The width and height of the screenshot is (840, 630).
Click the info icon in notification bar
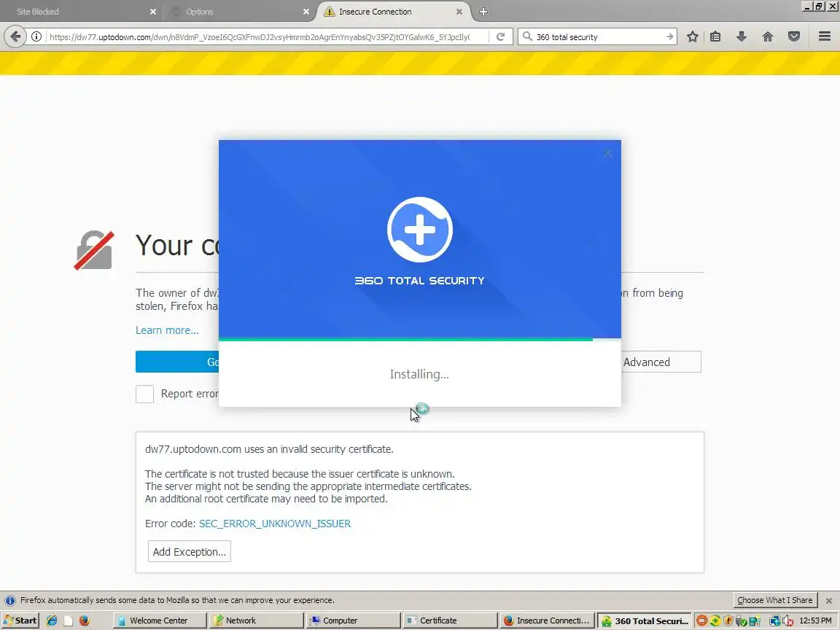click(10, 600)
